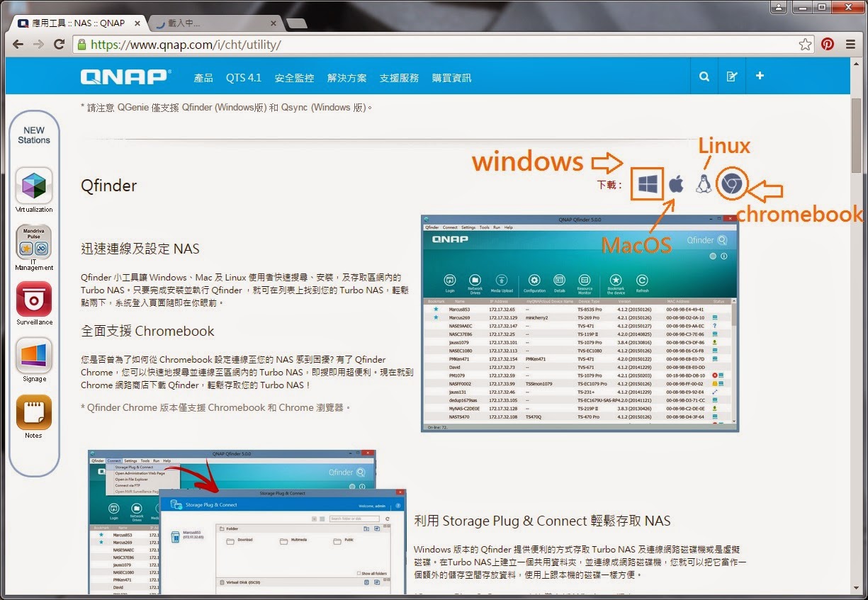Close the 應用工具 NAS QNAP tab
Image resolution: width=868 pixels, height=600 pixels.
[137, 23]
